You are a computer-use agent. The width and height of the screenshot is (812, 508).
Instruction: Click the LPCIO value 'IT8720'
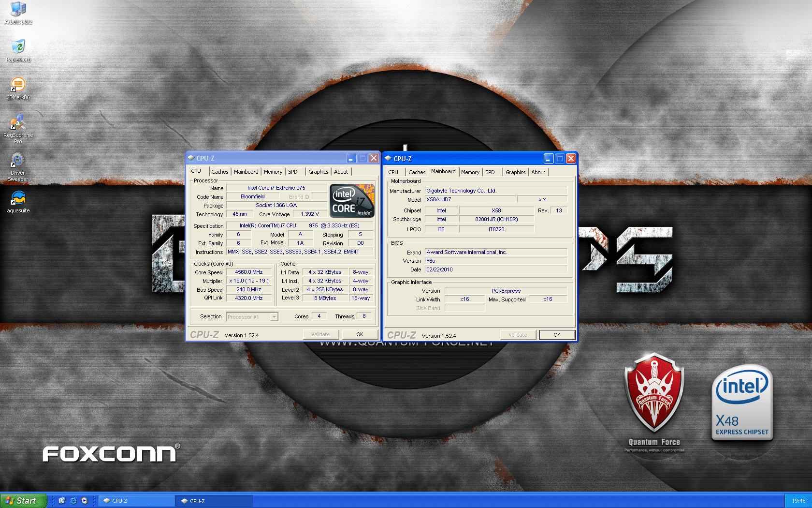click(496, 229)
